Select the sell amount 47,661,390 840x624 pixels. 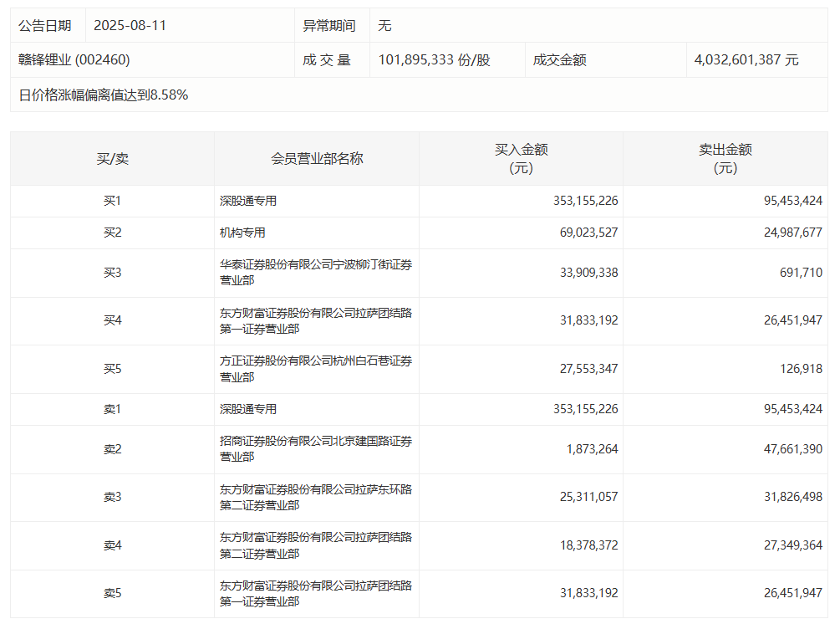pyautogui.click(x=789, y=449)
